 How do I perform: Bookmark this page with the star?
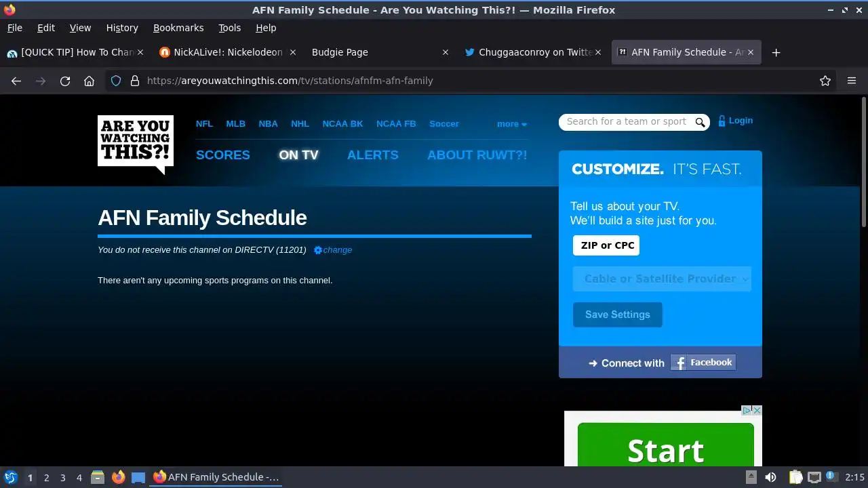point(825,81)
